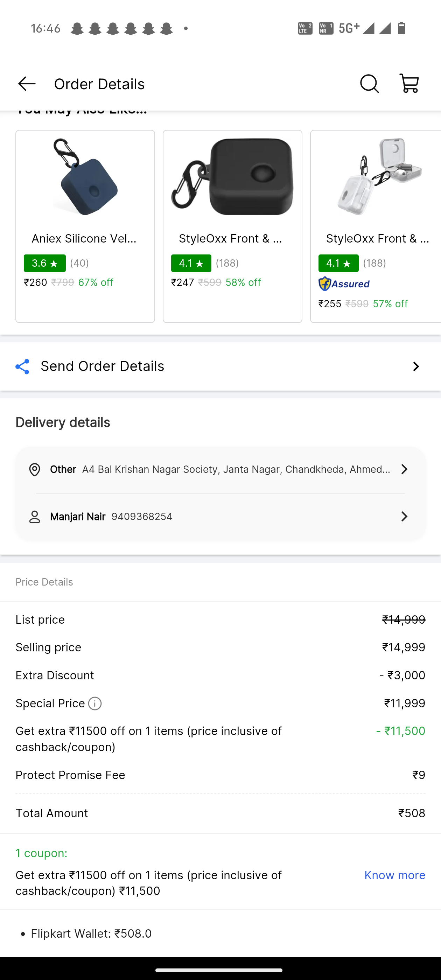Tap the ₹247 StyleOxx price

(183, 282)
